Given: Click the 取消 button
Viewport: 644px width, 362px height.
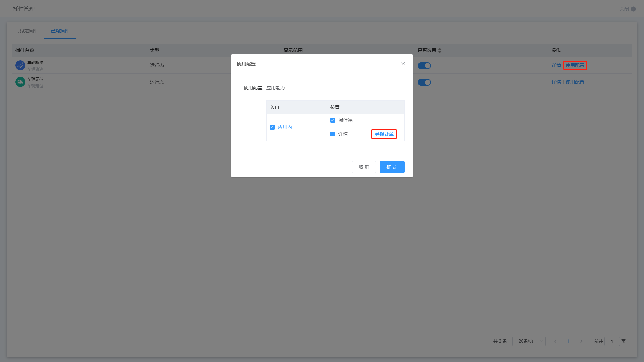Looking at the screenshot, I should tap(364, 167).
